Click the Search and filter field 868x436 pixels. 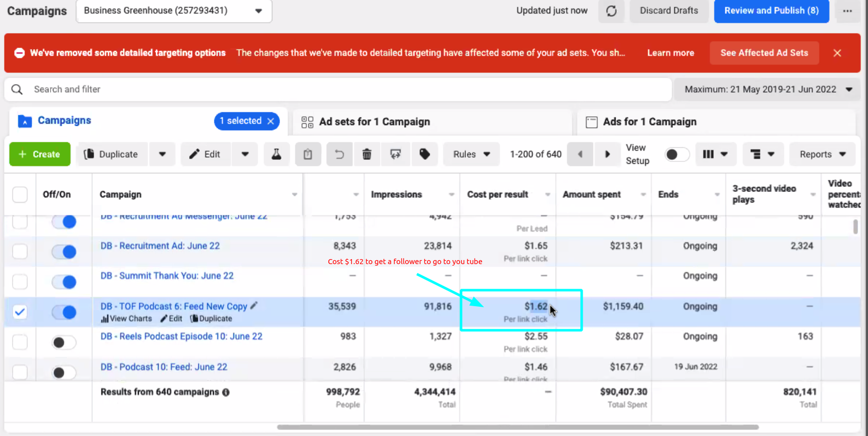coord(345,90)
